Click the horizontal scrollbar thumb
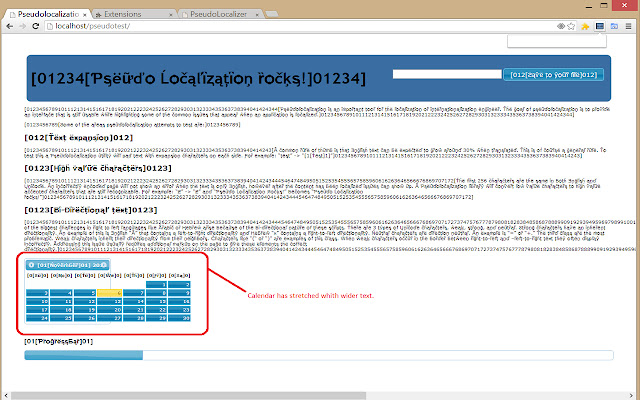 pos(188,396)
